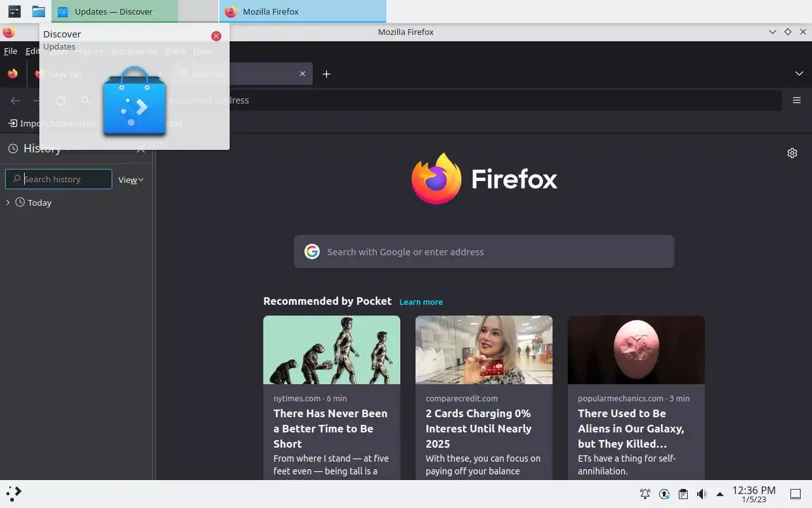Click the clock icon beside Today
812x508 pixels.
pyautogui.click(x=20, y=203)
